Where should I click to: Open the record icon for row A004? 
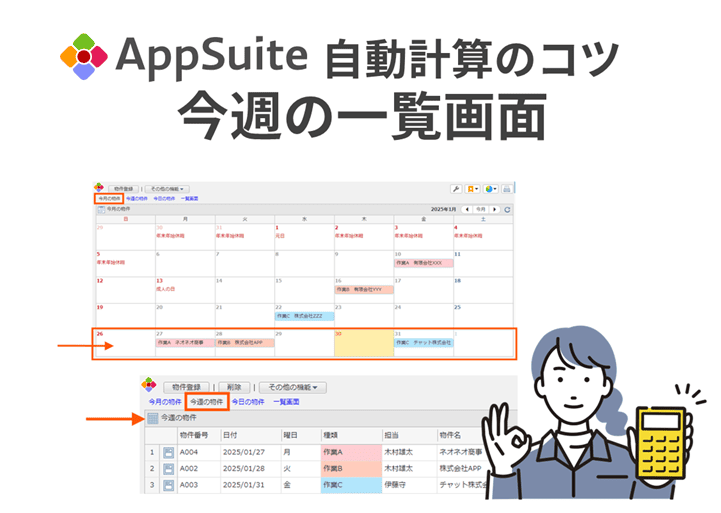168,453
